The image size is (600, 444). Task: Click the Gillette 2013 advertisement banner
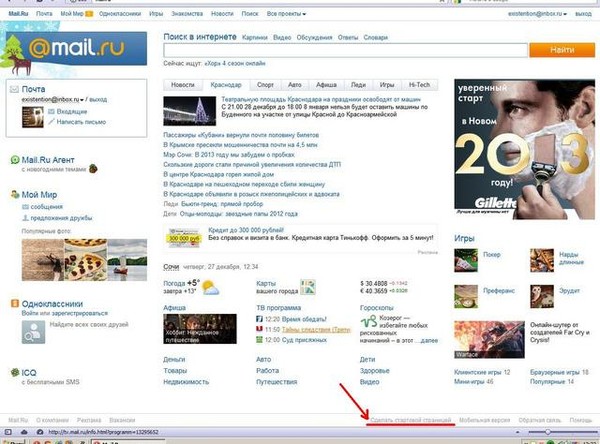524,149
